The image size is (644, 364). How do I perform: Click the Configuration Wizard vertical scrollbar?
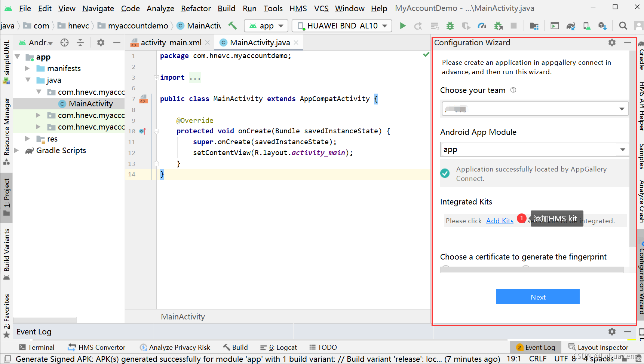click(x=632, y=148)
